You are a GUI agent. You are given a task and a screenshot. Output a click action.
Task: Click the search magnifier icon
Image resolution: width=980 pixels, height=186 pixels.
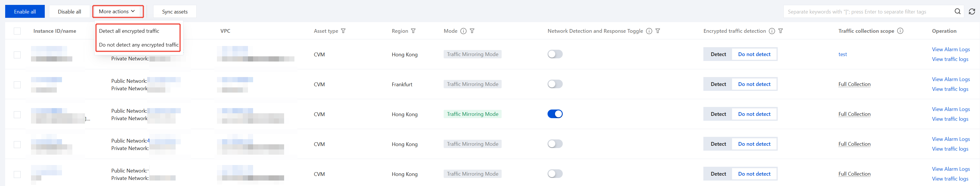tap(957, 11)
